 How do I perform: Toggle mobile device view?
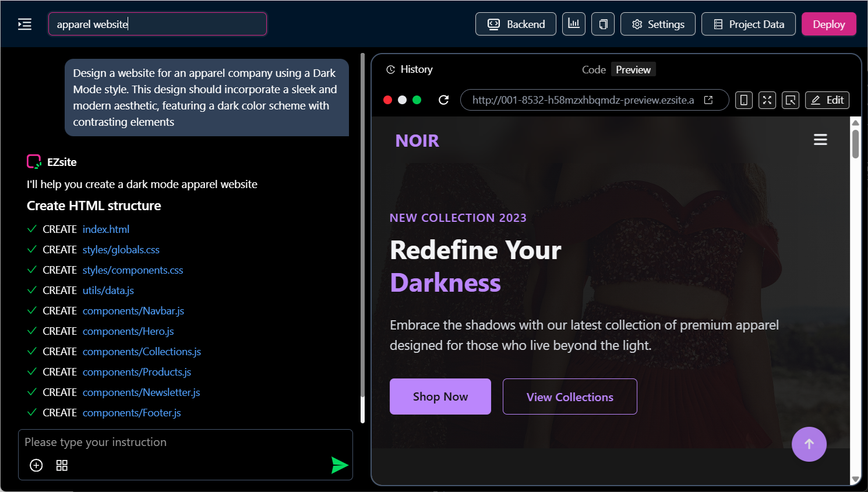point(744,100)
